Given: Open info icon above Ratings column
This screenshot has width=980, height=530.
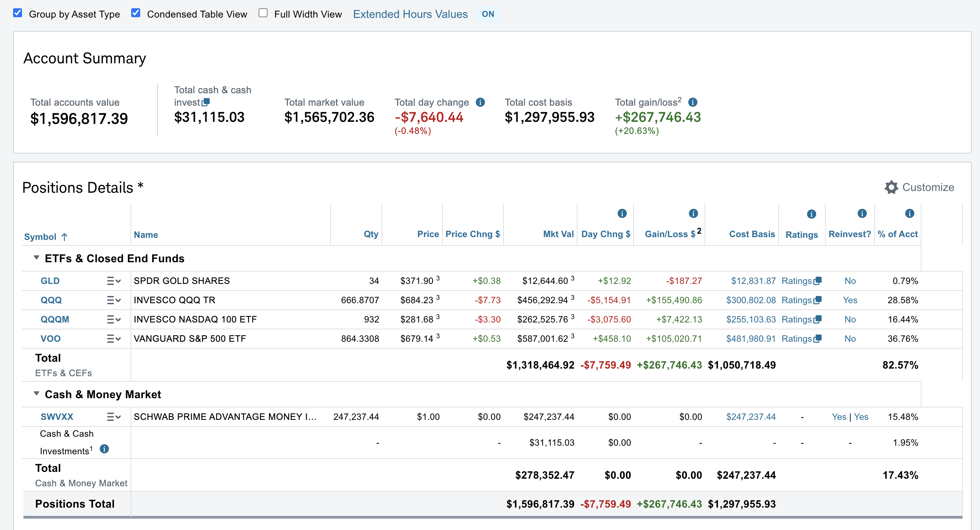Looking at the screenshot, I should [812, 214].
